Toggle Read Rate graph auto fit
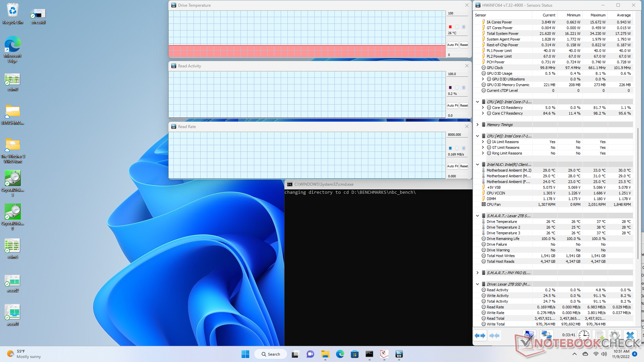The image size is (644, 362). coord(452,166)
